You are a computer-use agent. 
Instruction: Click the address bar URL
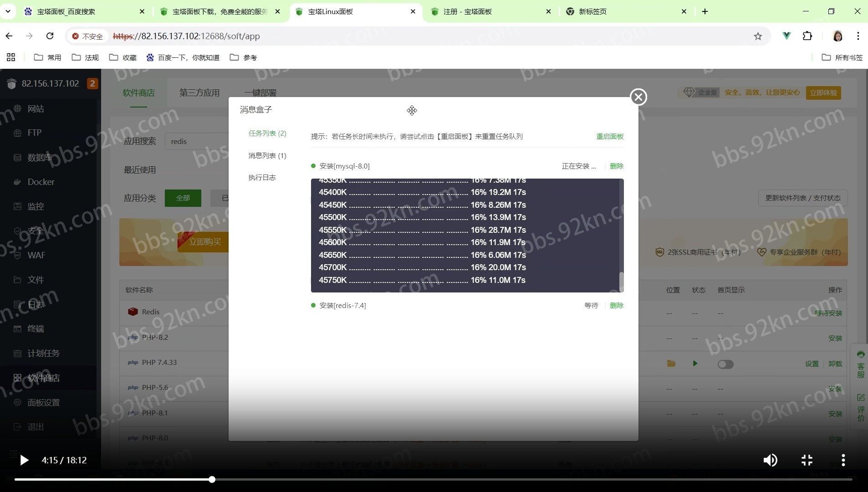(186, 36)
